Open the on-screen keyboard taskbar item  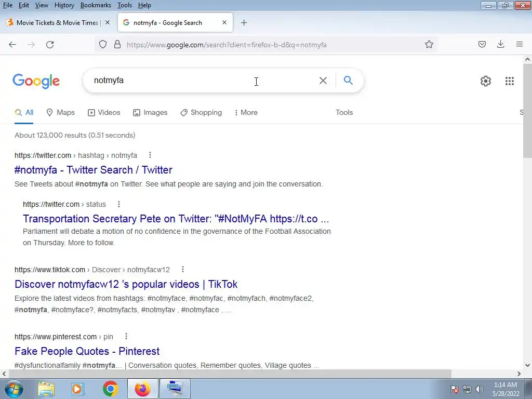175,389
